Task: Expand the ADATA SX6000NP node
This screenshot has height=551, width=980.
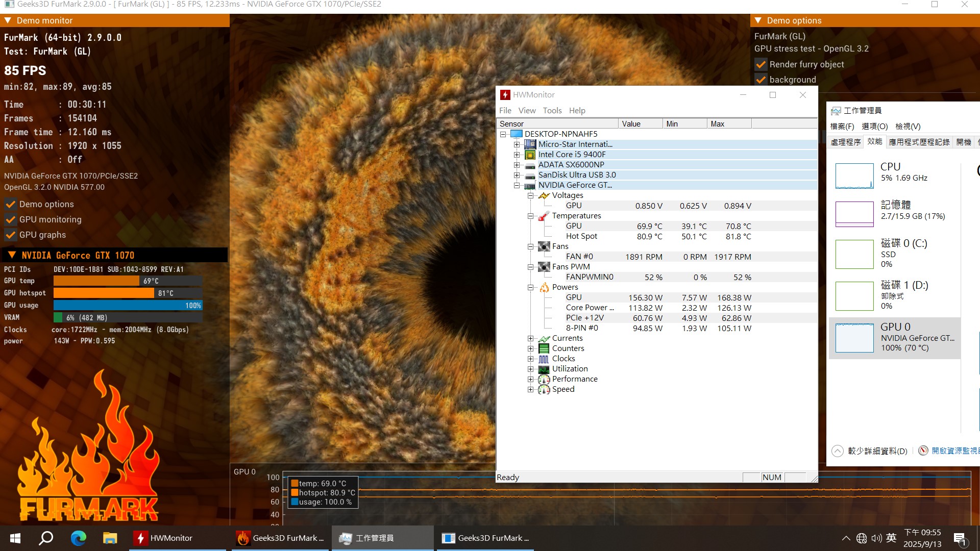Action: pyautogui.click(x=517, y=165)
